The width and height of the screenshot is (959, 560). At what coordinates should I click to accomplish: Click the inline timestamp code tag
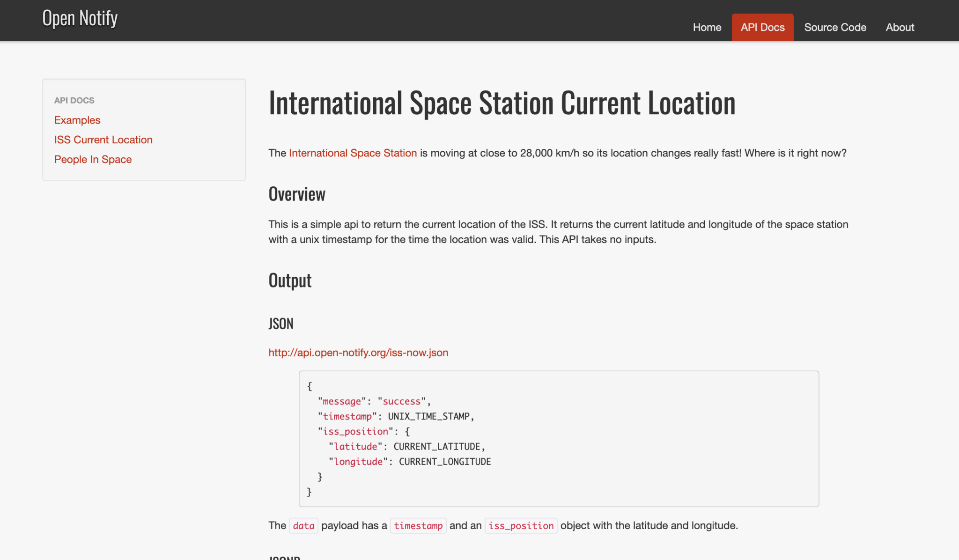tap(418, 526)
